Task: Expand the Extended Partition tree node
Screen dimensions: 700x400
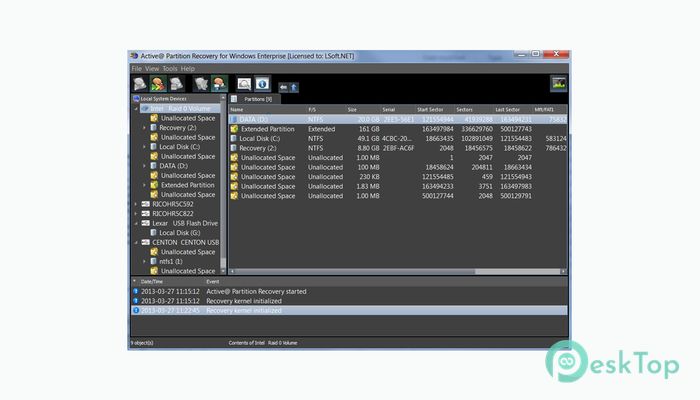Action: coord(144,185)
